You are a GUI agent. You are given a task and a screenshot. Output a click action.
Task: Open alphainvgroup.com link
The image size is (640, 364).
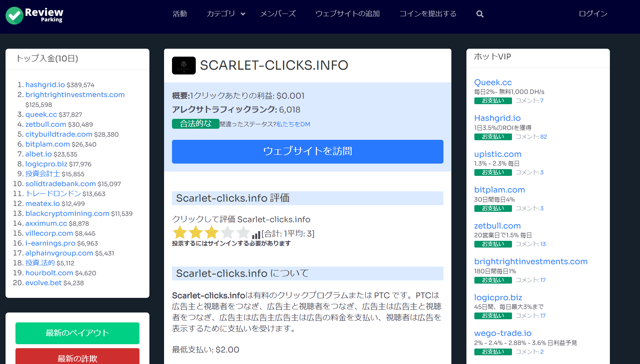(x=59, y=253)
